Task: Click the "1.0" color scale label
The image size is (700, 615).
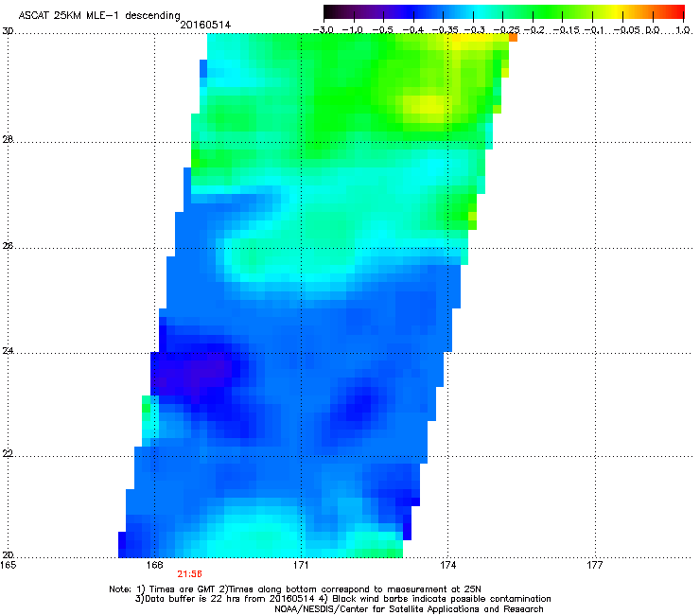Action: coord(683,30)
